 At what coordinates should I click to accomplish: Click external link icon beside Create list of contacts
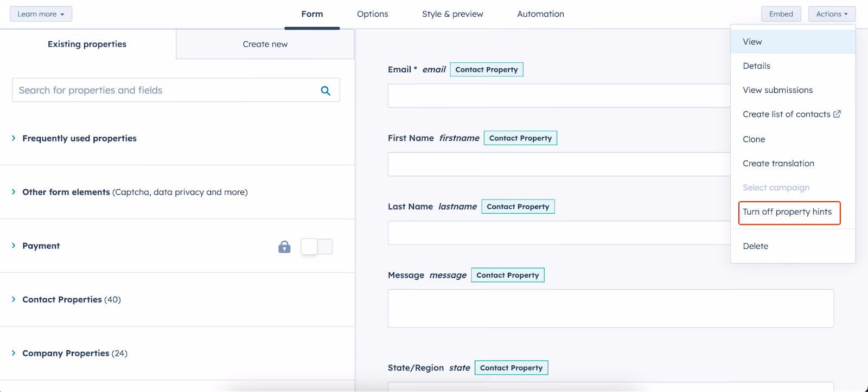[x=837, y=114]
